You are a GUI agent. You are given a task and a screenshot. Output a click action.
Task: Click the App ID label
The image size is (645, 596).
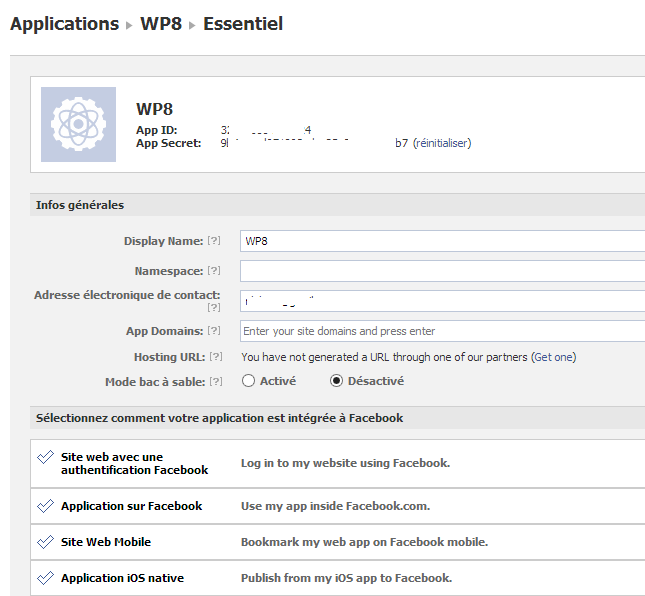point(157,130)
